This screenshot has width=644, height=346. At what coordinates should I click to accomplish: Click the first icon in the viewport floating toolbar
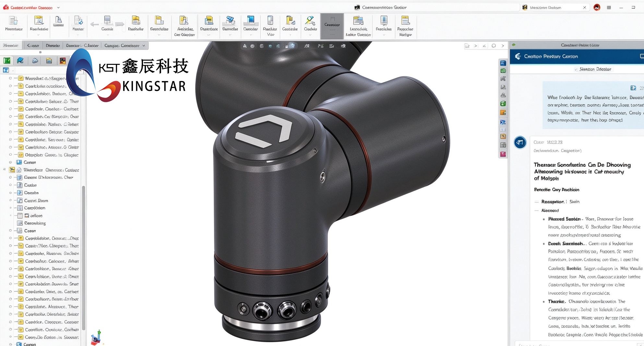point(245,46)
